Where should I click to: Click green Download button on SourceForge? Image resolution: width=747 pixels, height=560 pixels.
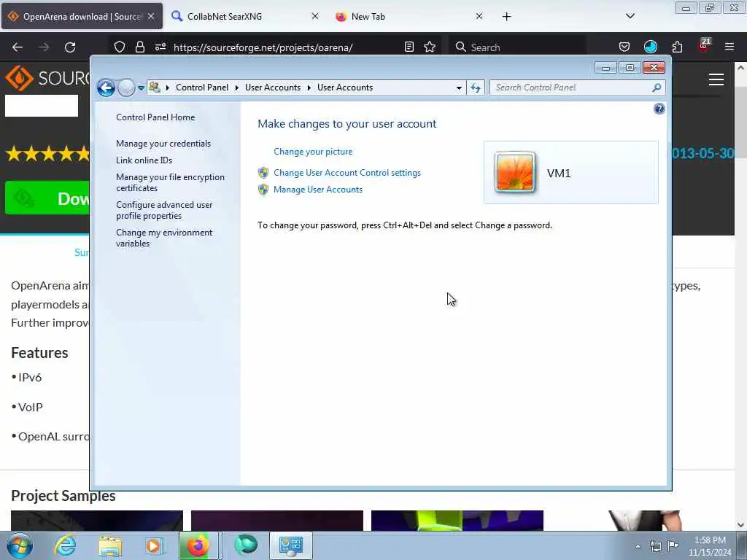tap(47, 198)
